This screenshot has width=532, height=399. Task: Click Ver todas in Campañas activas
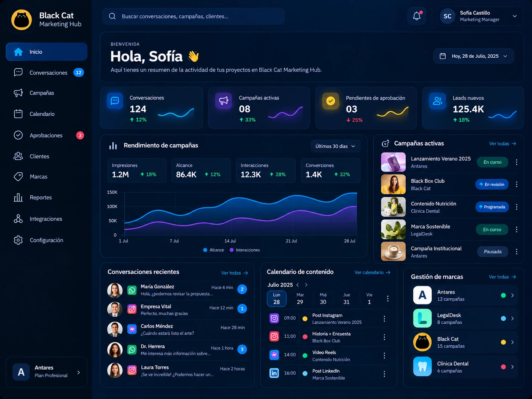click(503, 144)
